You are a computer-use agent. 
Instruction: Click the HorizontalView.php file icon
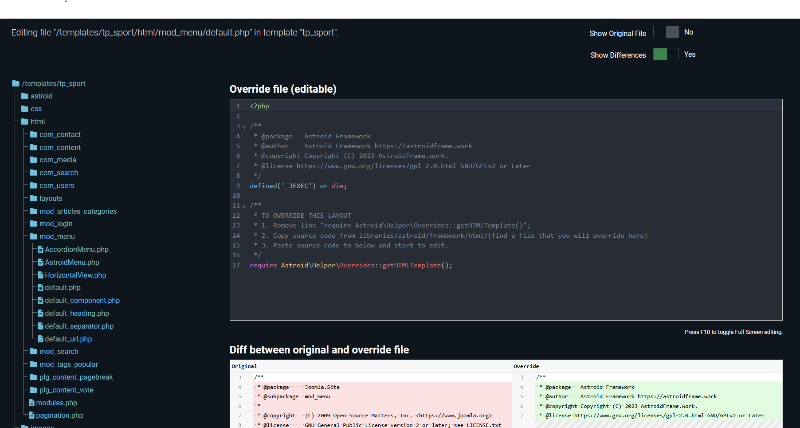pyautogui.click(x=39, y=275)
